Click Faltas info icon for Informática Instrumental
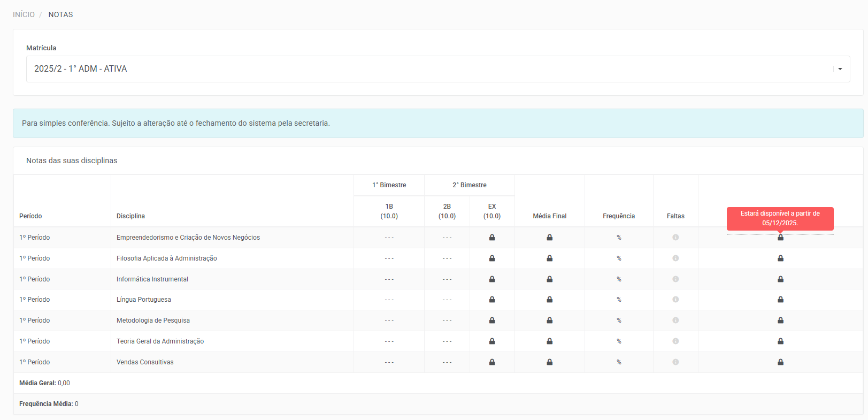This screenshot has width=868, height=420. 675,279
